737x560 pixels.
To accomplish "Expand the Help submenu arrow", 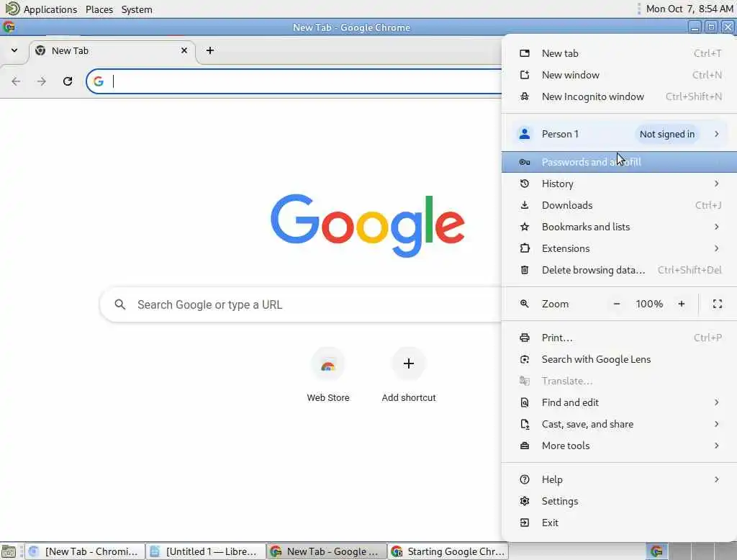I will click(x=716, y=479).
